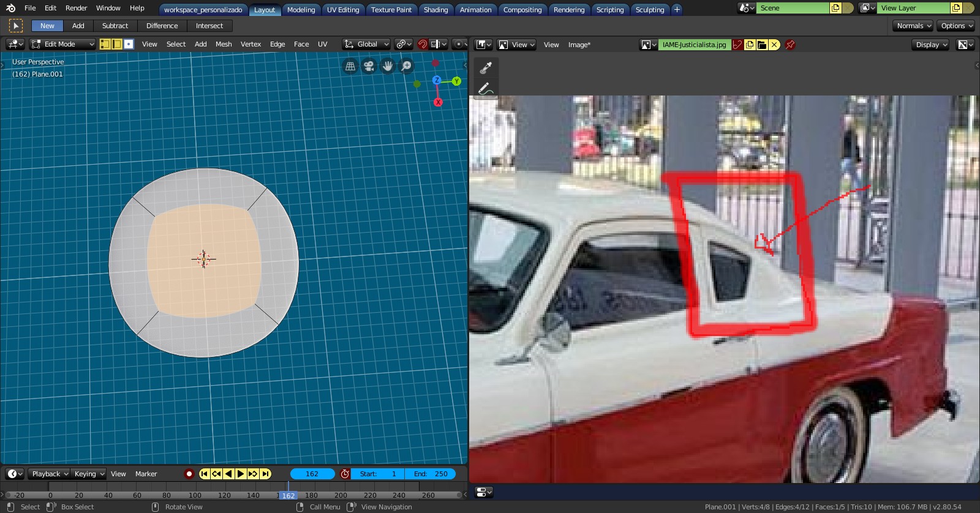This screenshot has width=980, height=513.
Task: Select vertex select mode icon
Action: coord(105,44)
